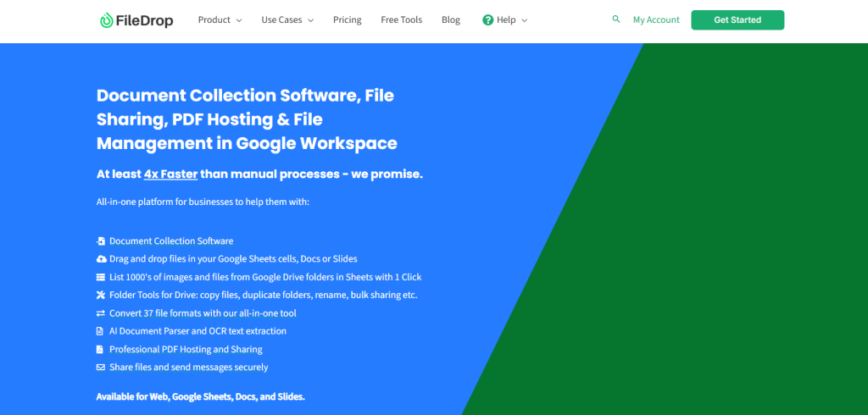Expand the Help dropdown chevron
The height and width of the screenshot is (415, 868).
coord(524,20)
